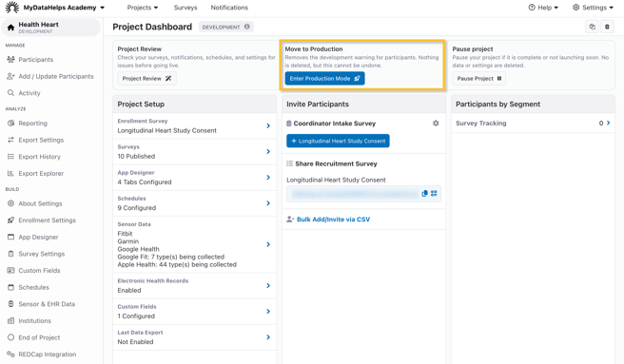Click the Survey Tracking segment row
Screen dimensions: 624x364
coord(533,124)
